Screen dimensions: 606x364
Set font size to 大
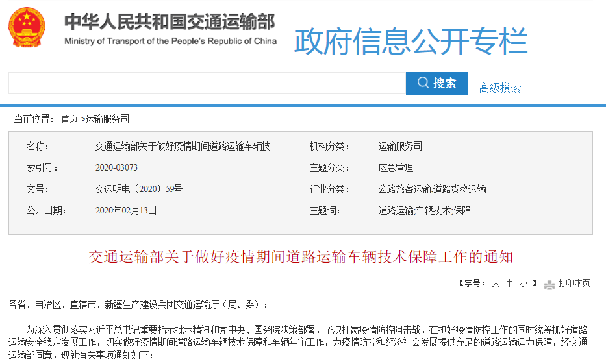496,284
